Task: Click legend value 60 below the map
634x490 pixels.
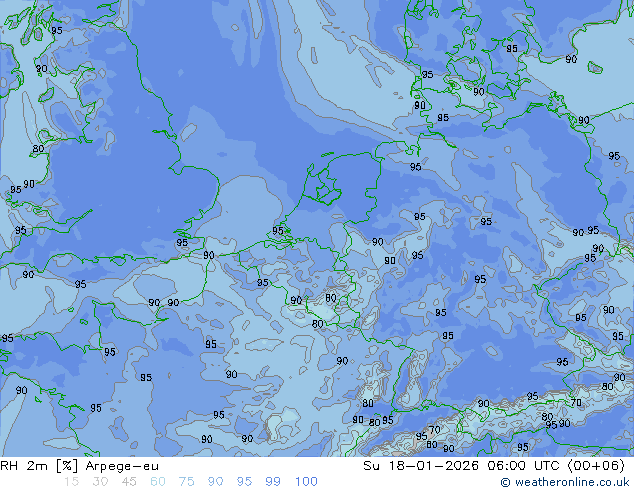Action: coord(158,482)
